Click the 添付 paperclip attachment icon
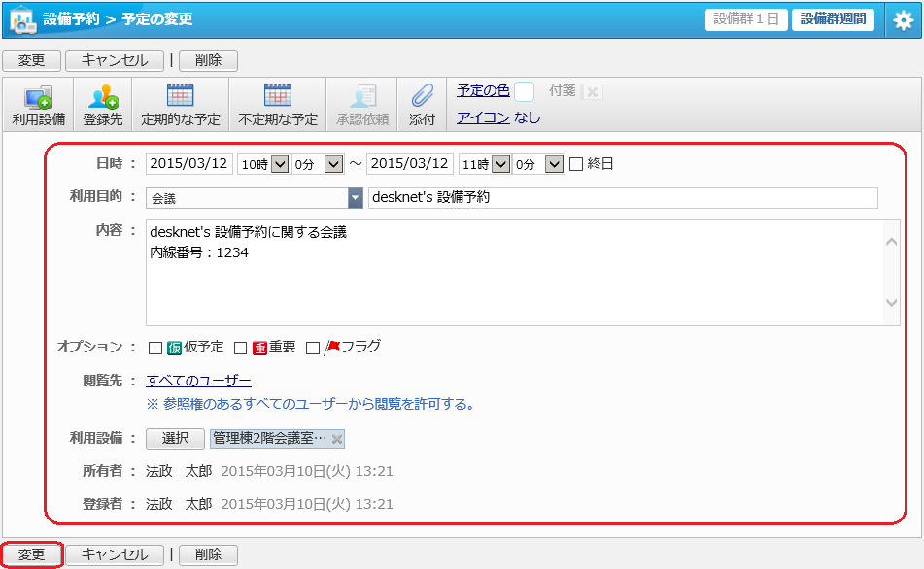The width and height of the screenshot is (924, 569). click(x=422, y=105)
